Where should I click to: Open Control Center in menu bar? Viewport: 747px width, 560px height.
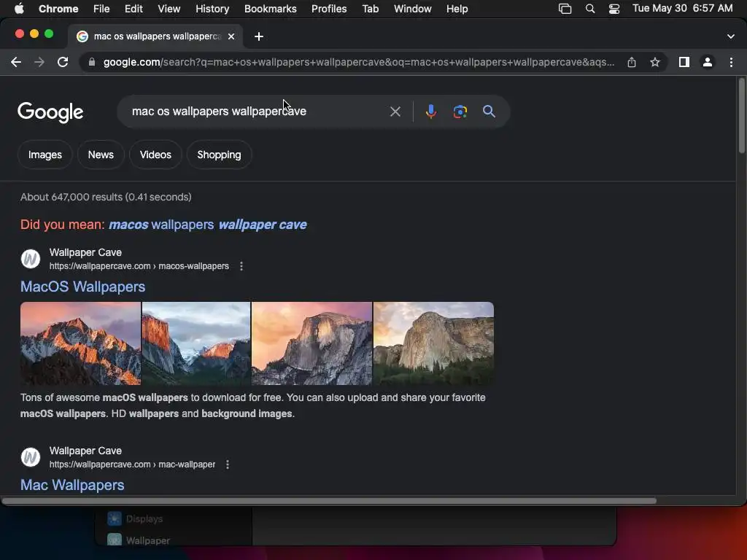click(x=614, y=9)
